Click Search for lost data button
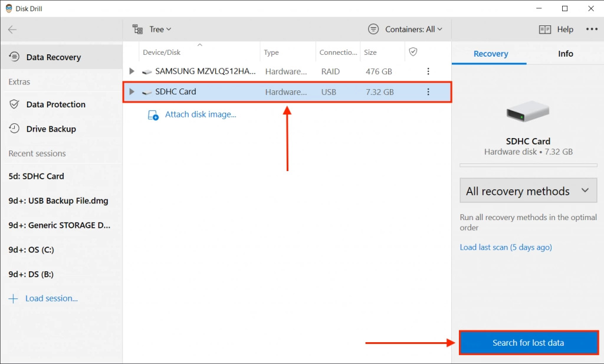 pos(528,342)
